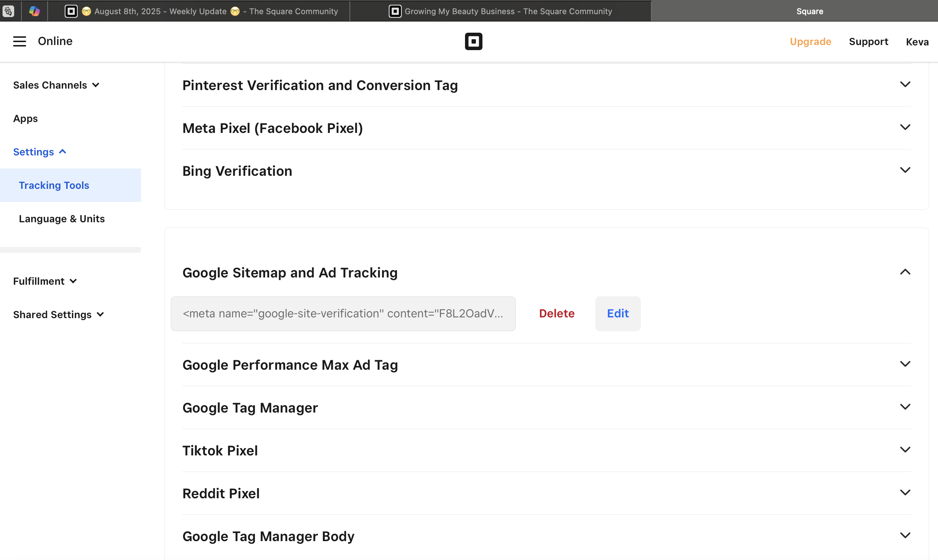
Task: Open Support in the header
Action: click(868, 41)
